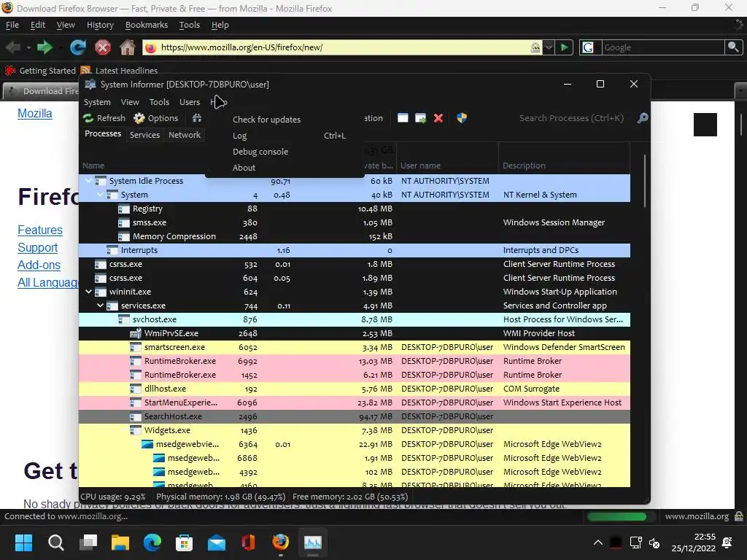Open the Getting Started bookmark
The height and width of the screenshot is (560, 747).
(41, 71)
